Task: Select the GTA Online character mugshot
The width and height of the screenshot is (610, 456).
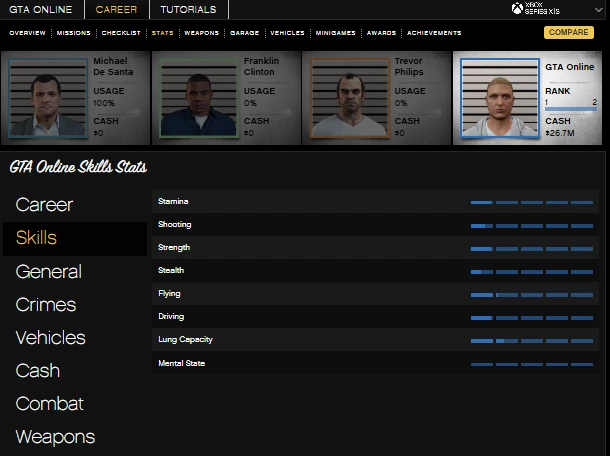Action: pos(500,98)
